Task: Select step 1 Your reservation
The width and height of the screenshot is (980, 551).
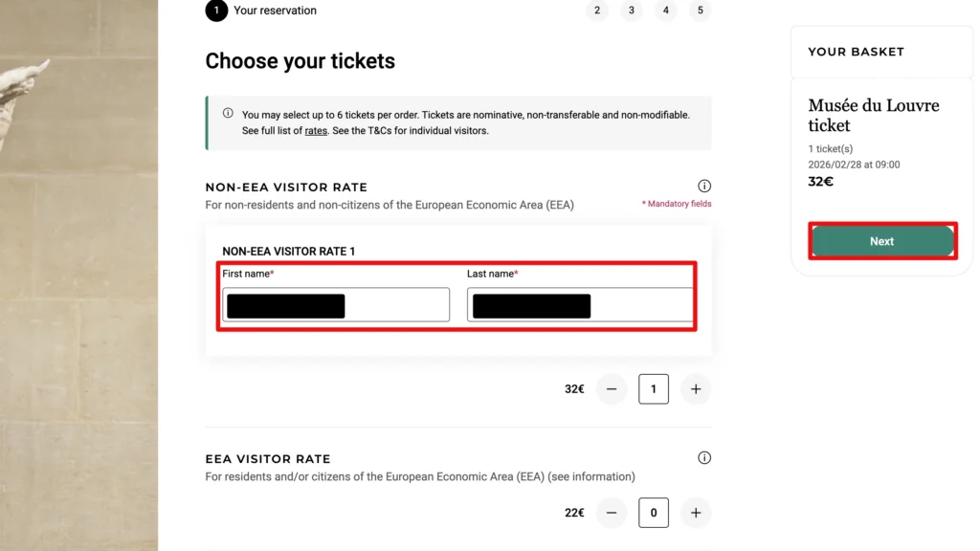Action: [216, 11]
